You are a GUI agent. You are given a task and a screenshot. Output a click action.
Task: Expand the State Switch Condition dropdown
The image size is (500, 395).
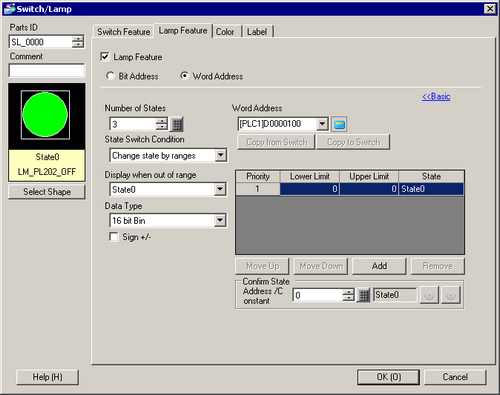[x=220, y=155]
